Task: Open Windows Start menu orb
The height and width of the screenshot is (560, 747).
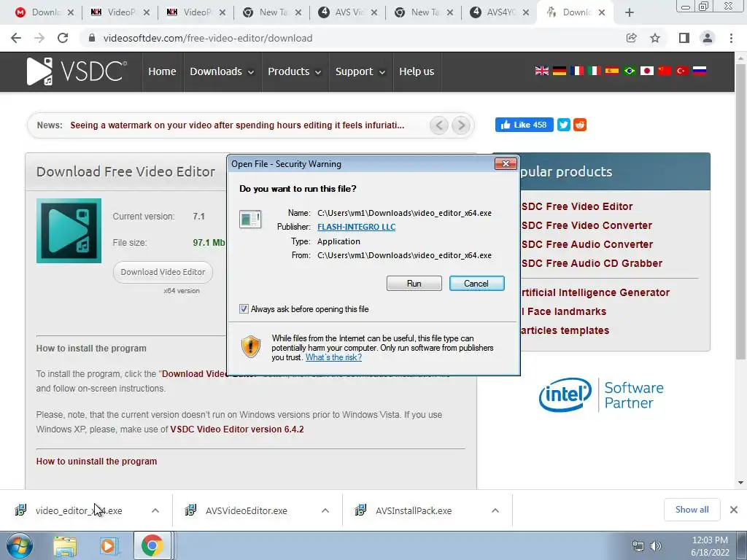Action: pos(20,545)
